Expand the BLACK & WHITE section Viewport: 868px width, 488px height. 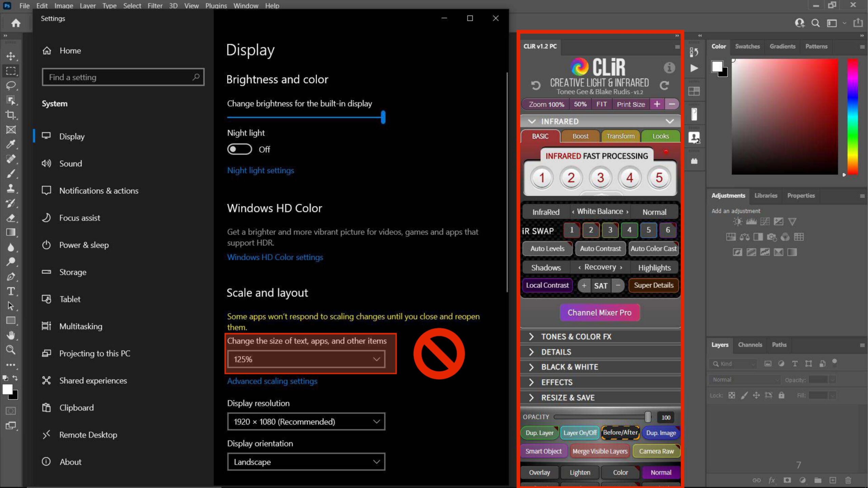click(x=600, y=367)
